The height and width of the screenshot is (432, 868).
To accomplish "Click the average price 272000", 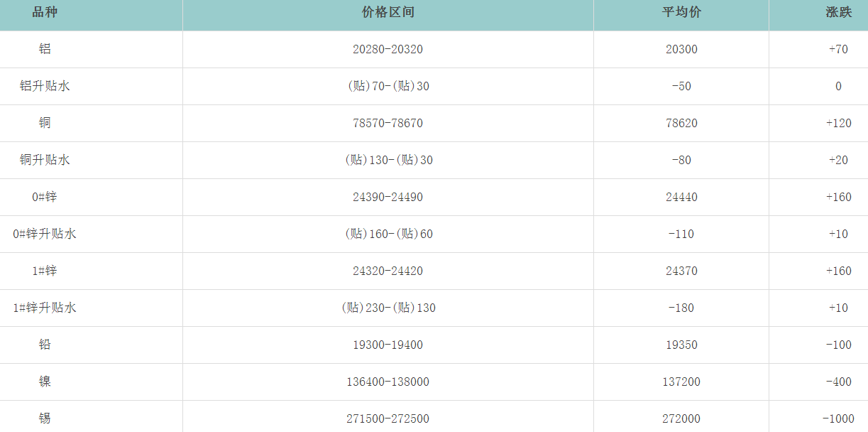I will tap(681, 418).
